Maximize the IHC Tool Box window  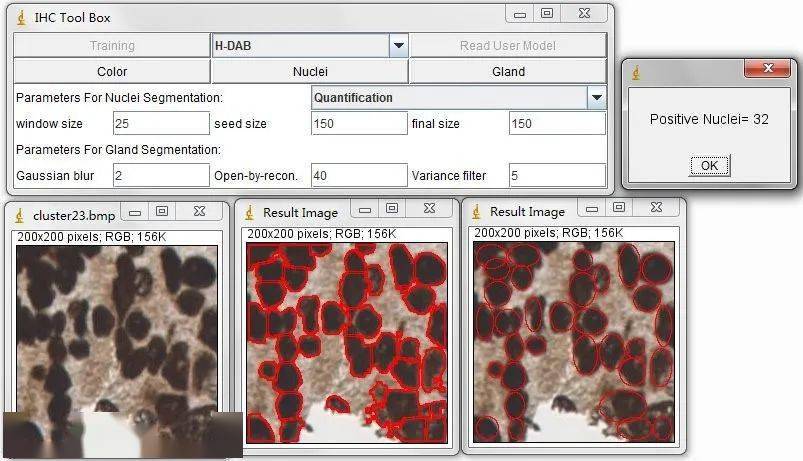[547, 14]
